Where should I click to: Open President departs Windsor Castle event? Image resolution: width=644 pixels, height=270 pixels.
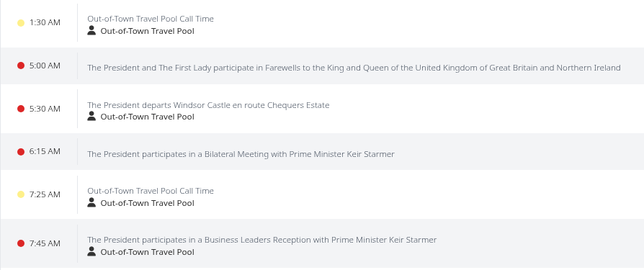pyautogui.click(x=208, y=105)
